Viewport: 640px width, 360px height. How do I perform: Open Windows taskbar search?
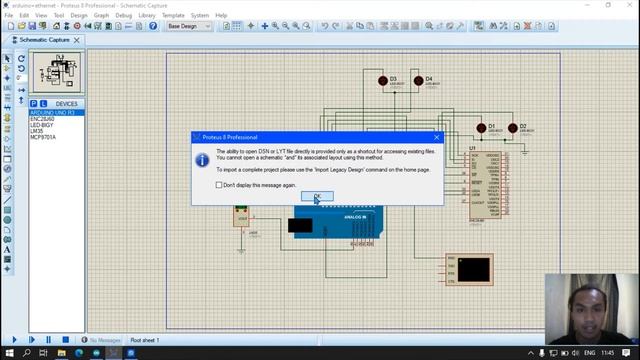tap(27, 353)
